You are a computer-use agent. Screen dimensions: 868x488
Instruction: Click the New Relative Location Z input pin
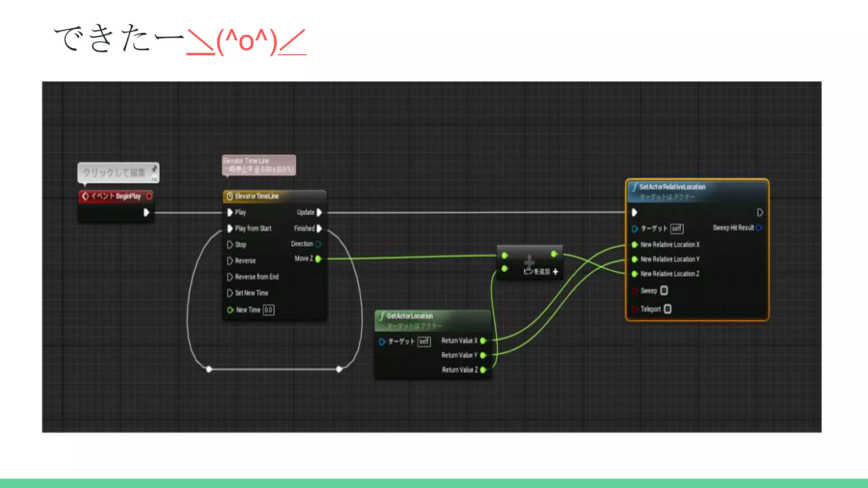pyautogui.click(x=634, y=274)
